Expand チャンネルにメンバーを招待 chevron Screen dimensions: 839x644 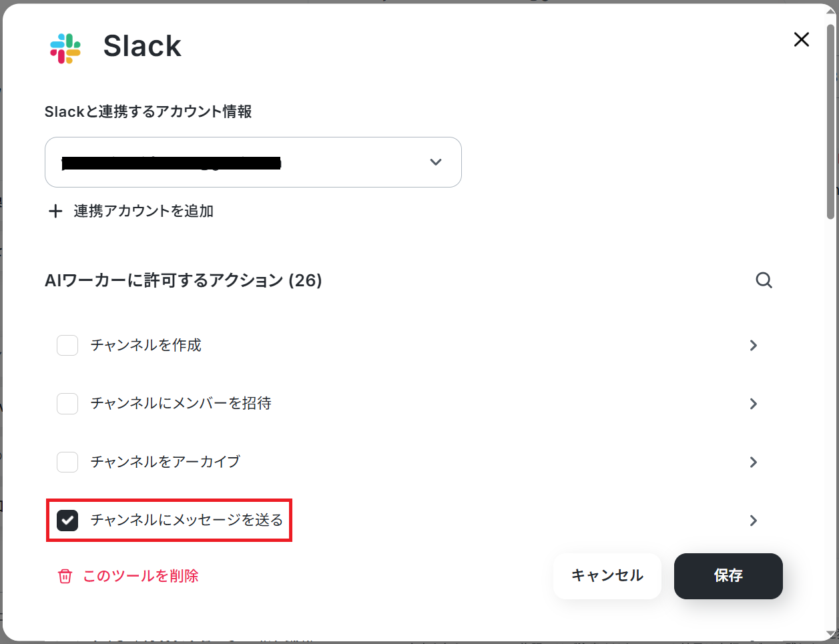[754, 404]
